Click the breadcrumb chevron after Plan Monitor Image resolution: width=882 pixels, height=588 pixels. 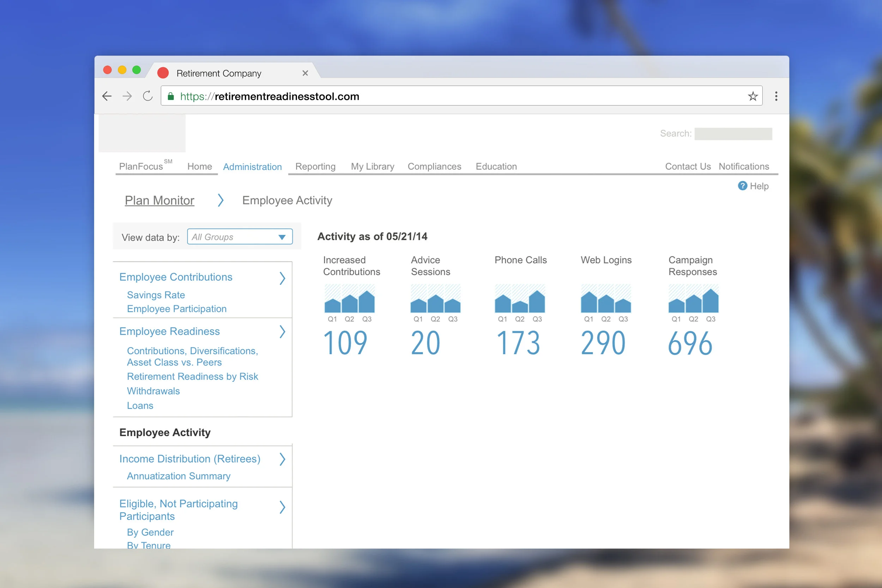pos(220,200)
